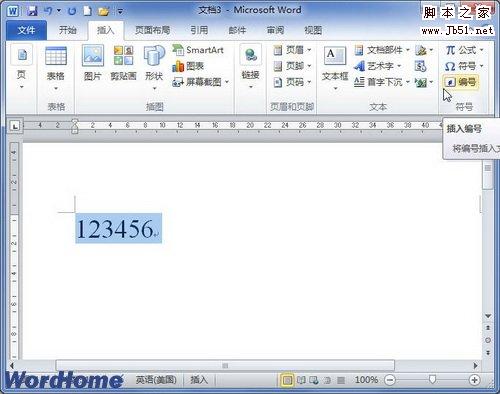
Task: Click the Redo icon in quick access toolbar
Action: (x=72, y=11)
